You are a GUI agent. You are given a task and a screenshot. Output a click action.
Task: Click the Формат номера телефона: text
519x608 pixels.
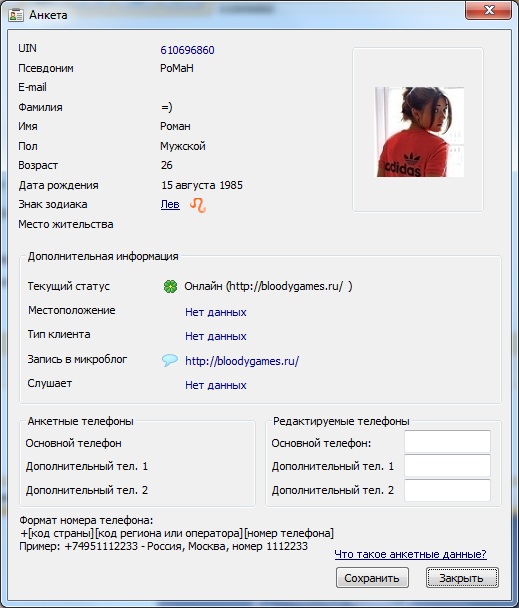86,520
